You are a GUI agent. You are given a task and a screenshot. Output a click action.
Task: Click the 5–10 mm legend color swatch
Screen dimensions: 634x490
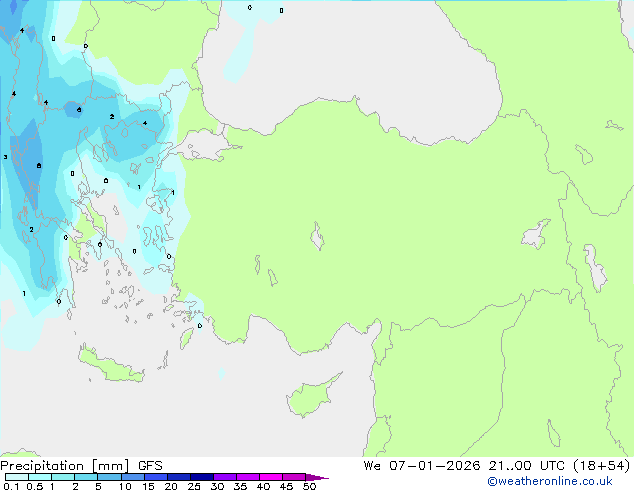coord(110,477)
